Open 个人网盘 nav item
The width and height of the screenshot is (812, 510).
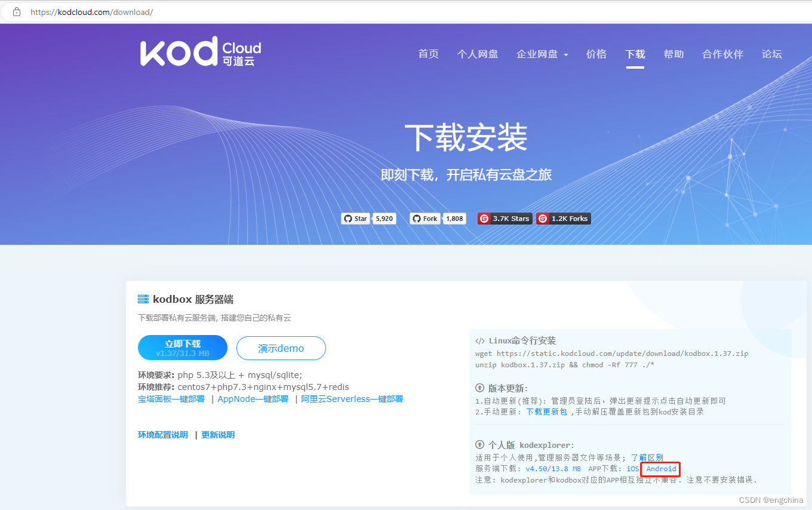click(x=478, y=54)
